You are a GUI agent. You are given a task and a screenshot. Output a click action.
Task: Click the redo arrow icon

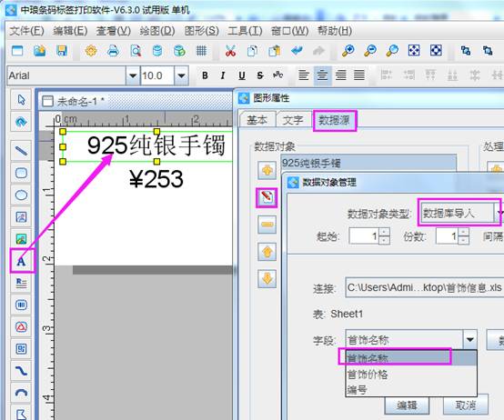[x=318, y=51]
